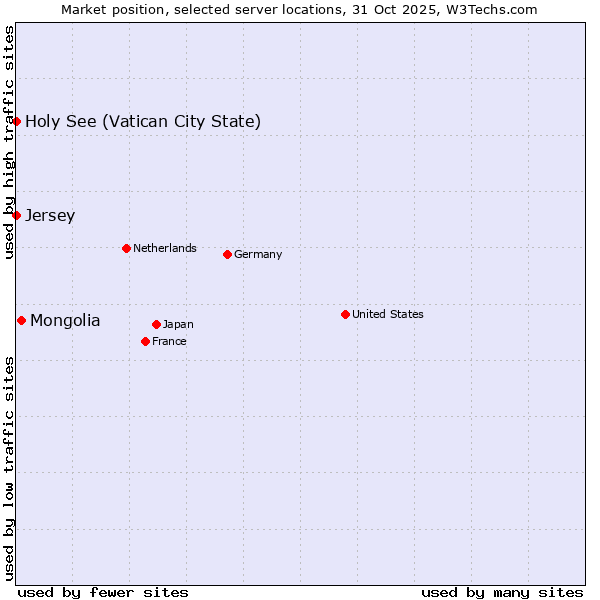Pick the Japan red data marker
The width and height of the screenshot is (600, 600).
coord(156,324)
